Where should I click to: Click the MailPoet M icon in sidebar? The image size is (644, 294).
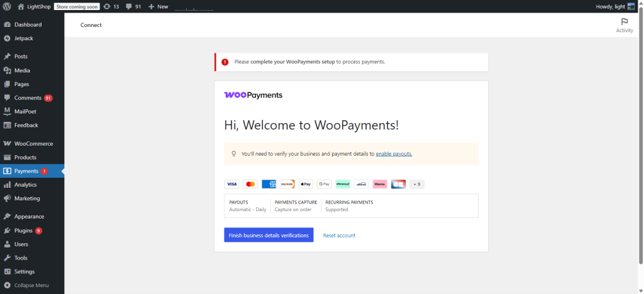point(7,111)
